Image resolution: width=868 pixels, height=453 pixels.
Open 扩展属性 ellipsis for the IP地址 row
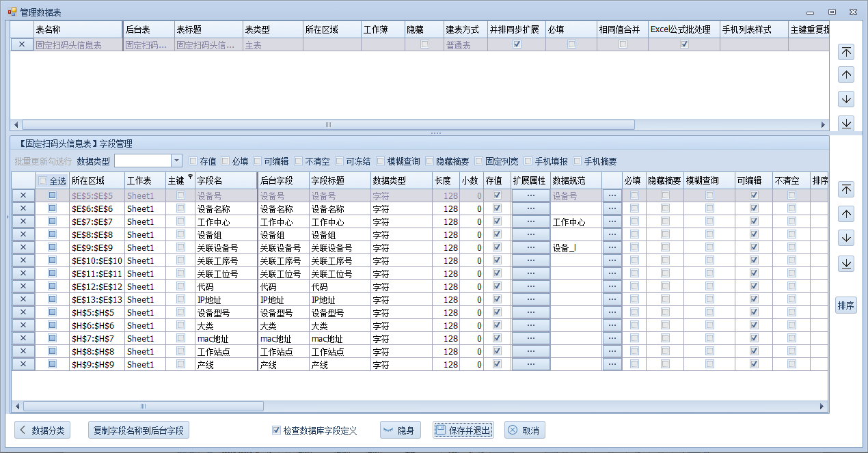point(530,299)
